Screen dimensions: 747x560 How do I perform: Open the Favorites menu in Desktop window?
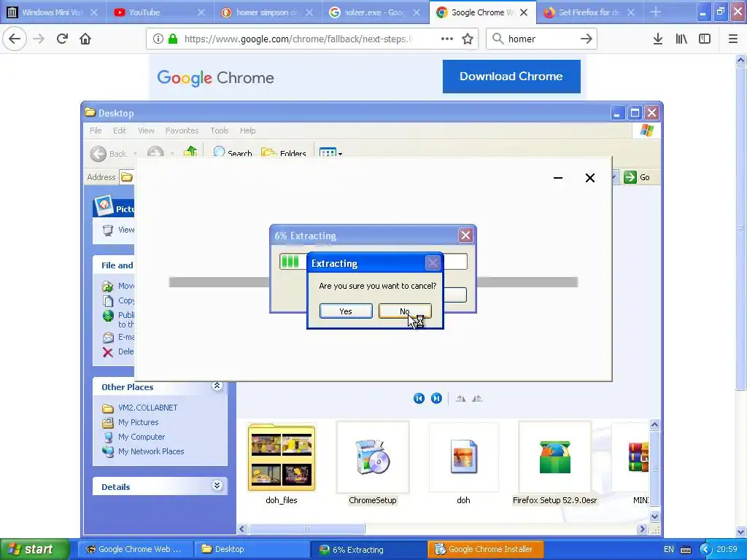(x=182, y=131)
